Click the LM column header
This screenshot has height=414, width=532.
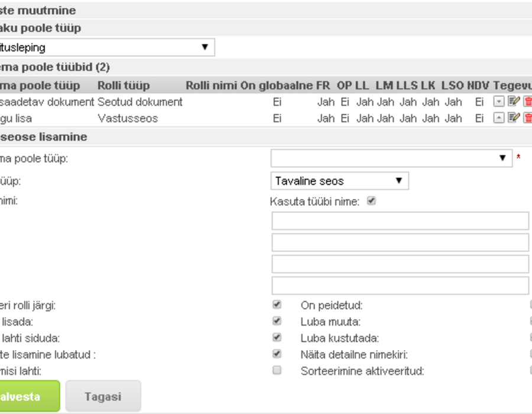point(384,85)
